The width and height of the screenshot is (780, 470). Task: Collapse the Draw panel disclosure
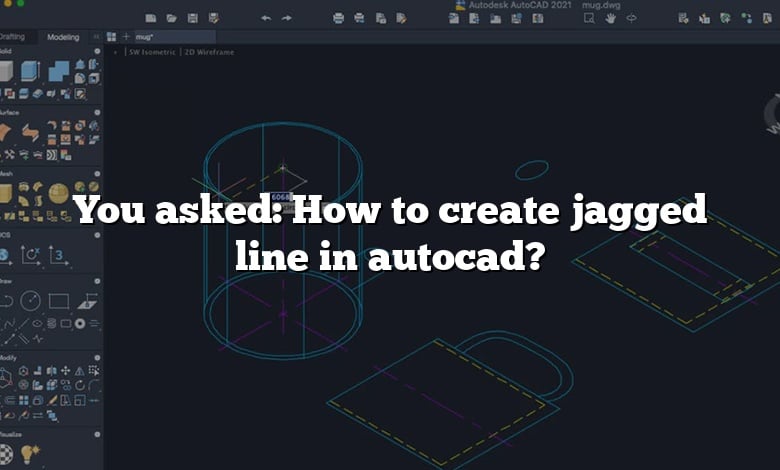pos(97,281)
